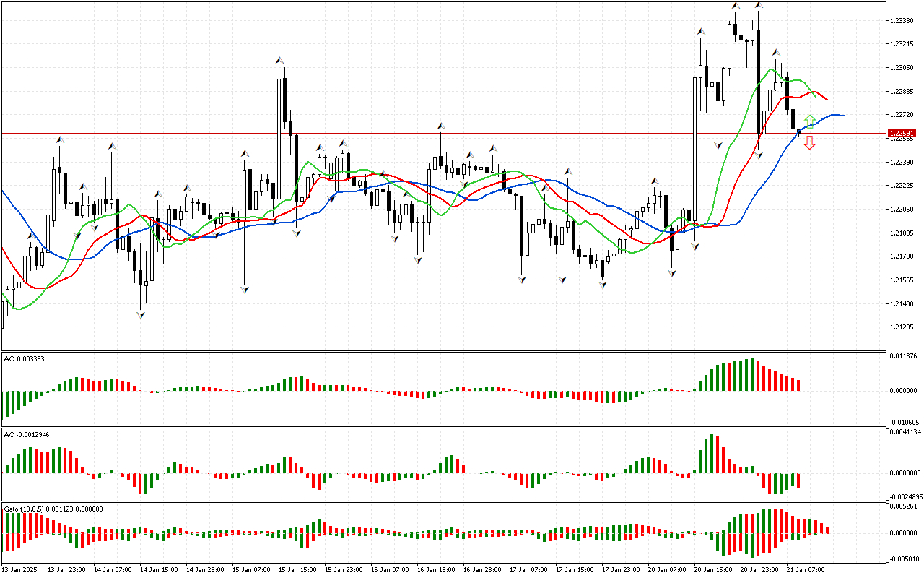This screenshot has width=924, height=578.
Task: Click the 16 Jan 15:00 time label
Action: tap(436, 569)
